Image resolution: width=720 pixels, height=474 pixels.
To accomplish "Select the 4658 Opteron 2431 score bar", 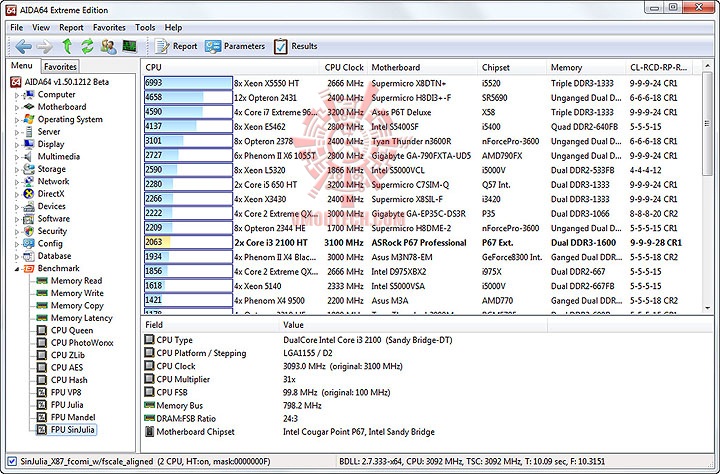I will point(188,98).
